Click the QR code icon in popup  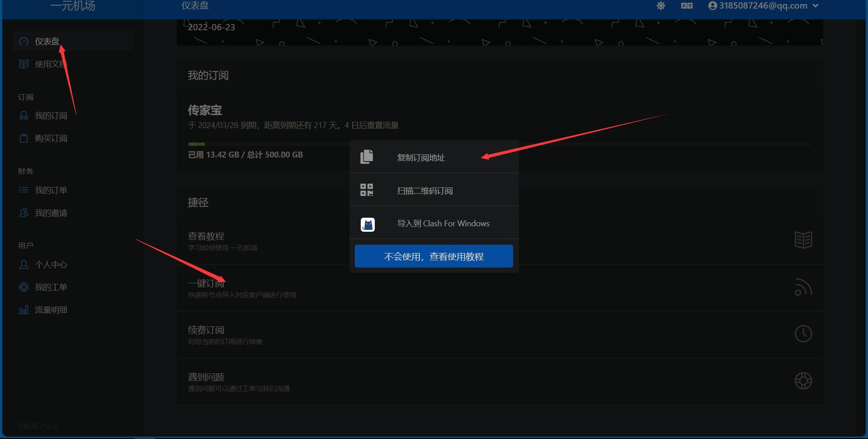(x=367, y=190)
